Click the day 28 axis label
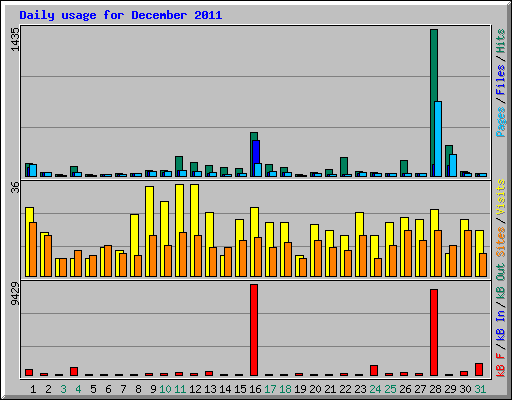Viewport: 512px width, 400px height. 435,389
